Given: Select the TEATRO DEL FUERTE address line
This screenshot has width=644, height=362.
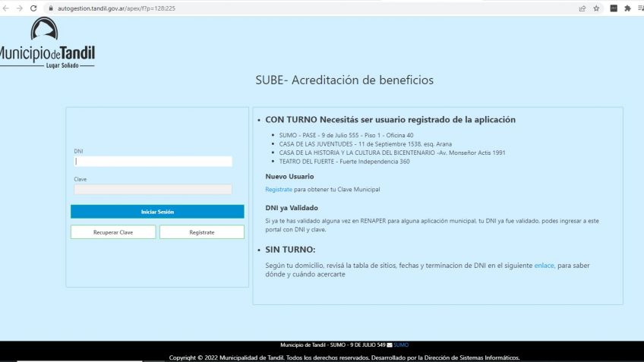Looking at the screenshot, I should click(x=344, y=162).
